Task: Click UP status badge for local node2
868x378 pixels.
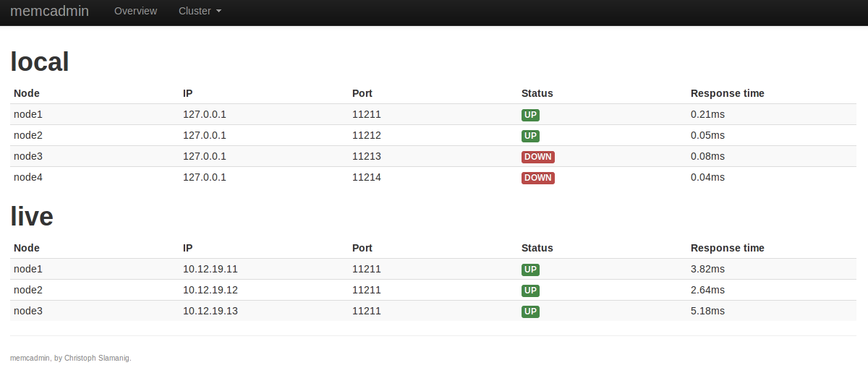Action: click(x=530, y=136)
